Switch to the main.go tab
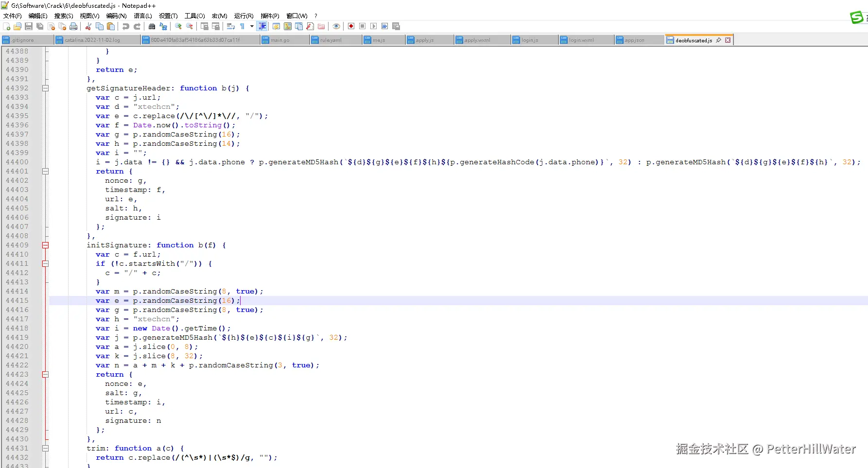868x468 pixels. 285,40
